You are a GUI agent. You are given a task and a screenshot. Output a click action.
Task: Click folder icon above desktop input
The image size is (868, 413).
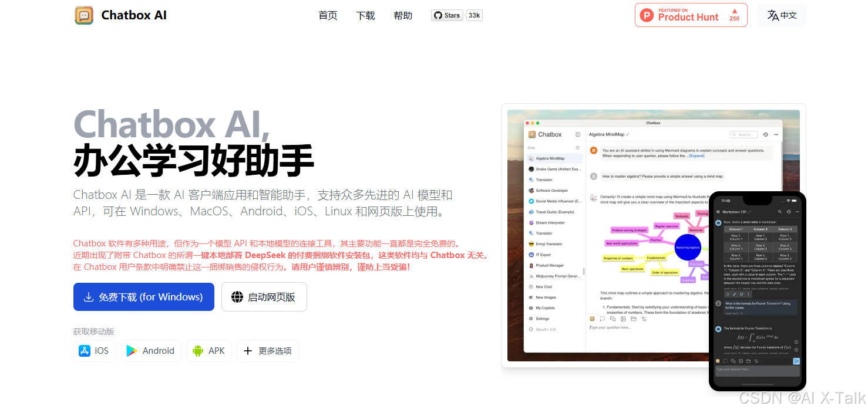634,319
